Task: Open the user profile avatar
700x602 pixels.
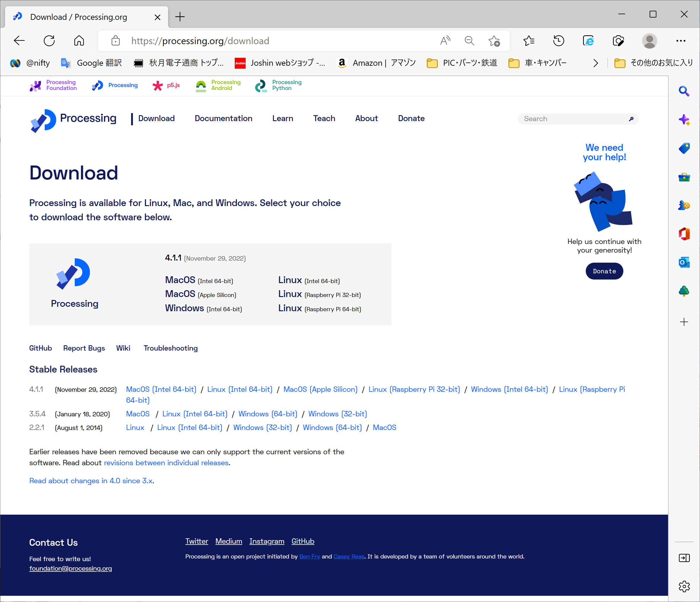Action: coord(649,41)
